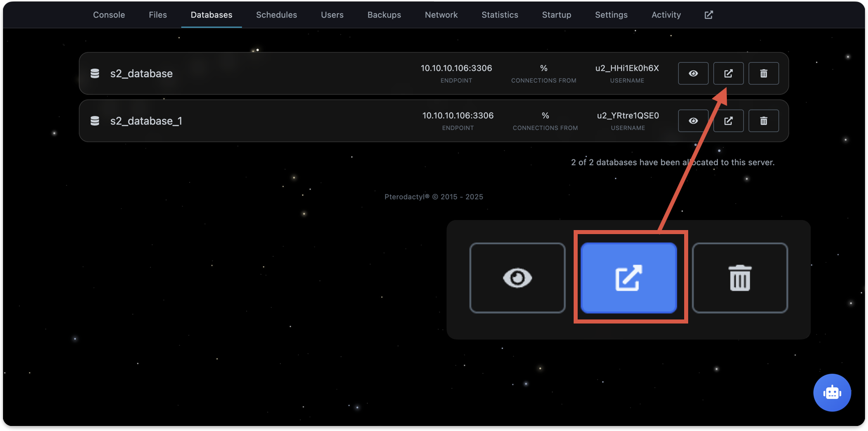868x431 pixels.
Task: Open the Files tab
Action: coord(158,15)
